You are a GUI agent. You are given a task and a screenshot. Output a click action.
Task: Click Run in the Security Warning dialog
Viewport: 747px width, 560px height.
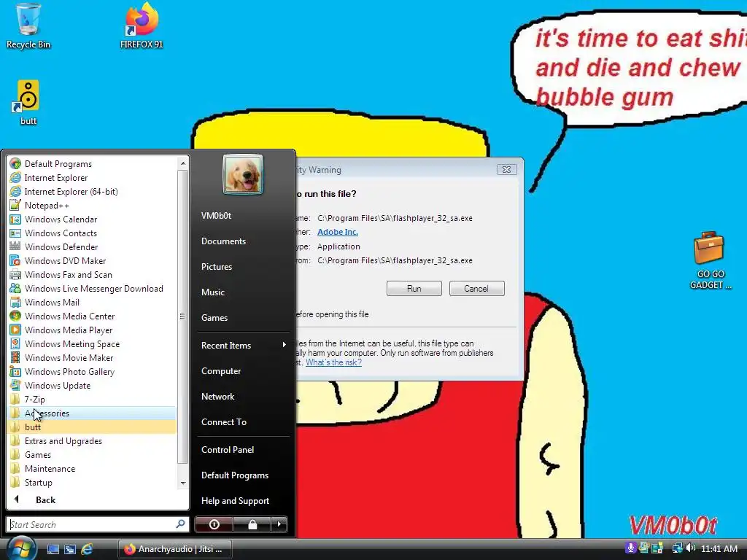click(x=414, y=288)
